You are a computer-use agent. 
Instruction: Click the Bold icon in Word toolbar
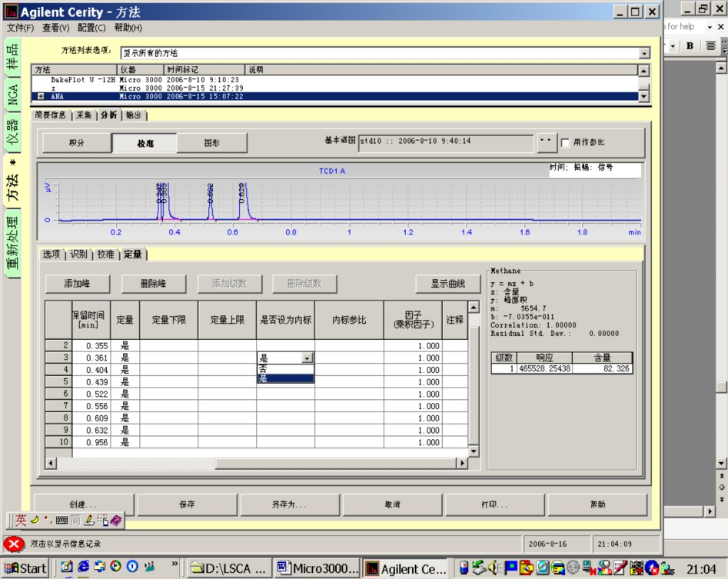click(x=690, y=45)
